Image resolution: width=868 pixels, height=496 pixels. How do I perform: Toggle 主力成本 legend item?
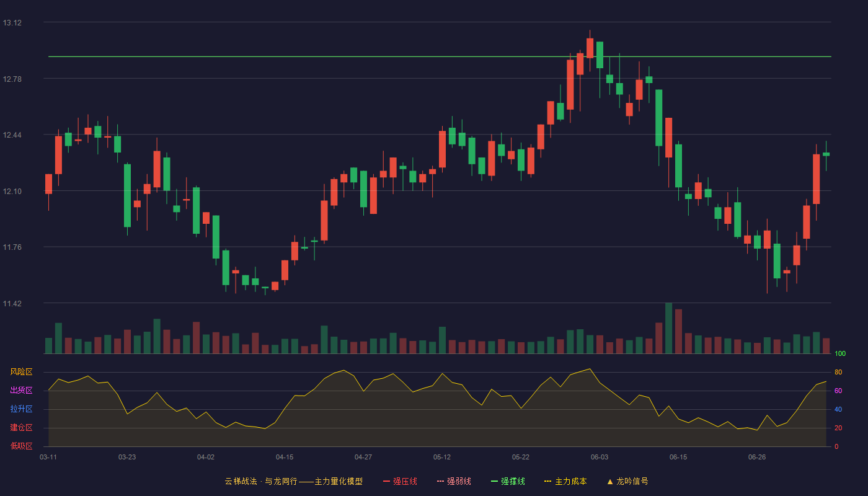(565, 481)
